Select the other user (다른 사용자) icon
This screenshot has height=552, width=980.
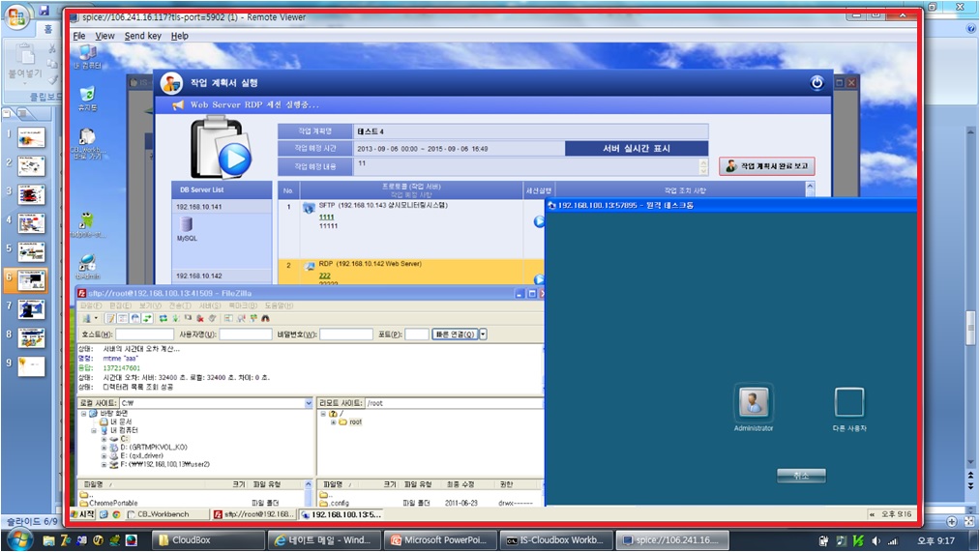(x=848, y=402)
